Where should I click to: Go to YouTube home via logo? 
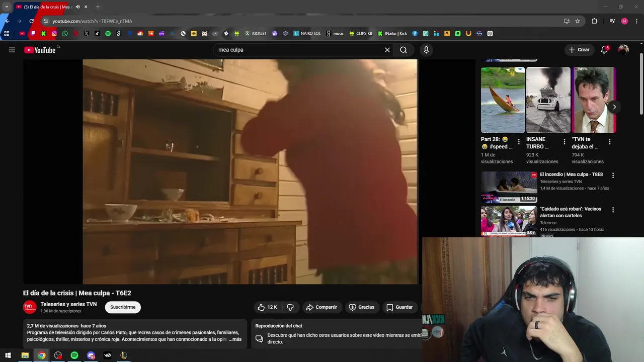40,50
